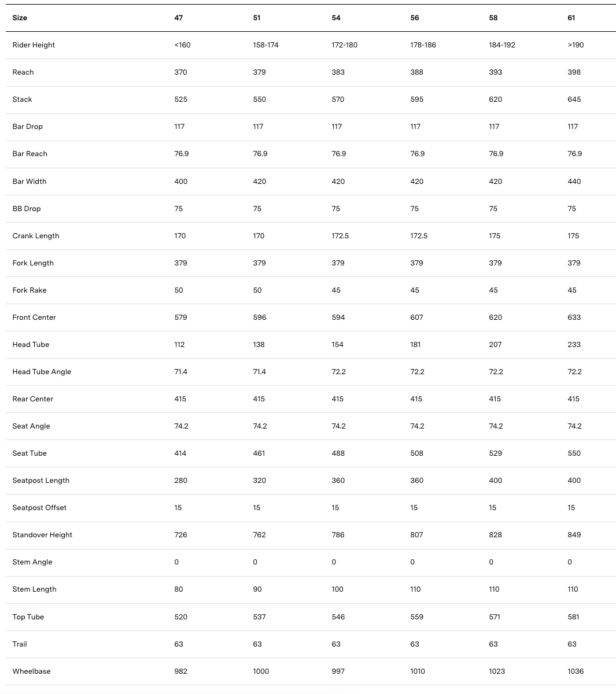Image resolution: width=616 pixels, height=694 pixels.
Task: Select the size 54 column header
Action: coord(336,18)
